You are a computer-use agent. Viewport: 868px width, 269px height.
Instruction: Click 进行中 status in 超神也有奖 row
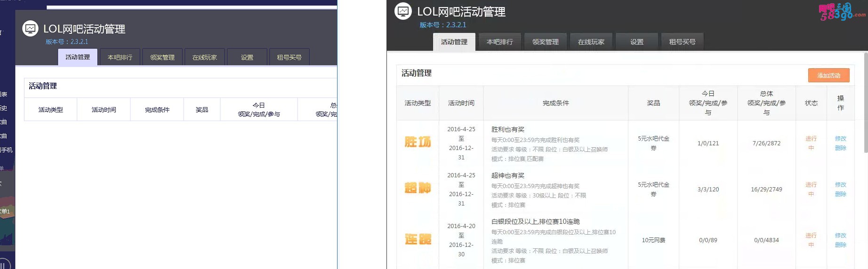(x=811, y=189)
